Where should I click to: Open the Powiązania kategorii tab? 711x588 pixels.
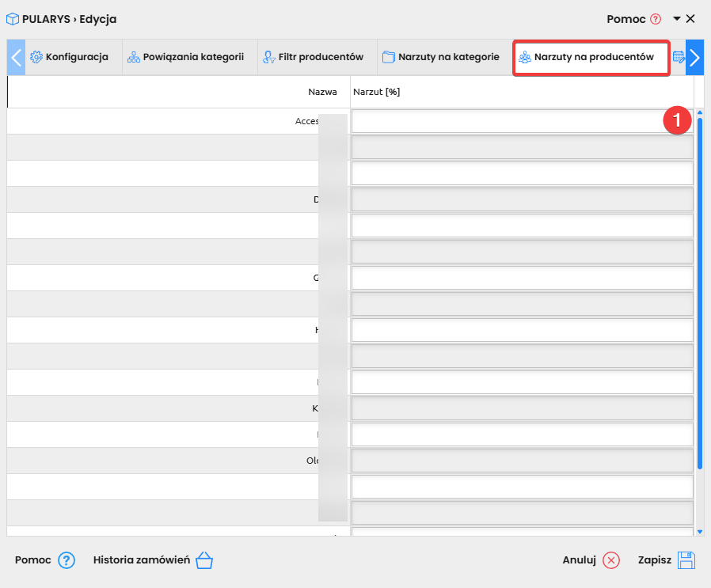(x=185, y=57)
